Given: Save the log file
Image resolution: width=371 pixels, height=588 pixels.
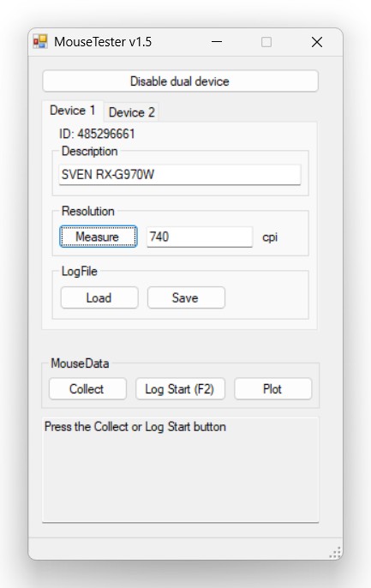Looking at the screenshot, I should coord(186,297).
